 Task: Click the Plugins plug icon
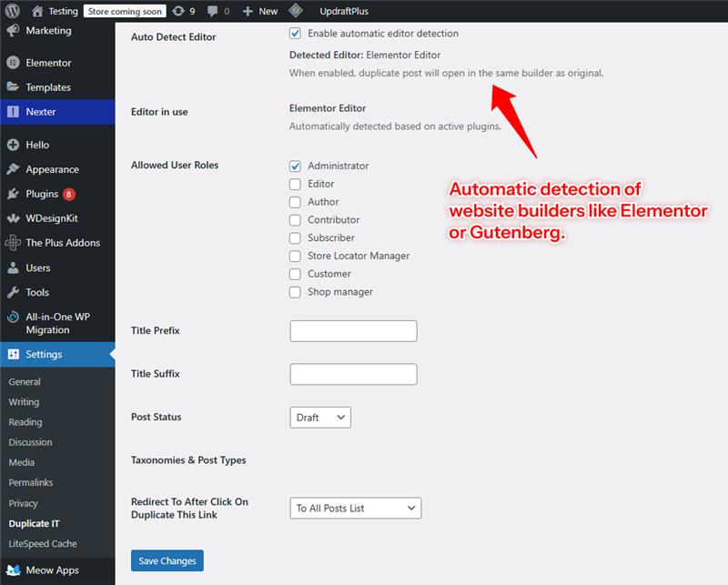click(13, 194)
